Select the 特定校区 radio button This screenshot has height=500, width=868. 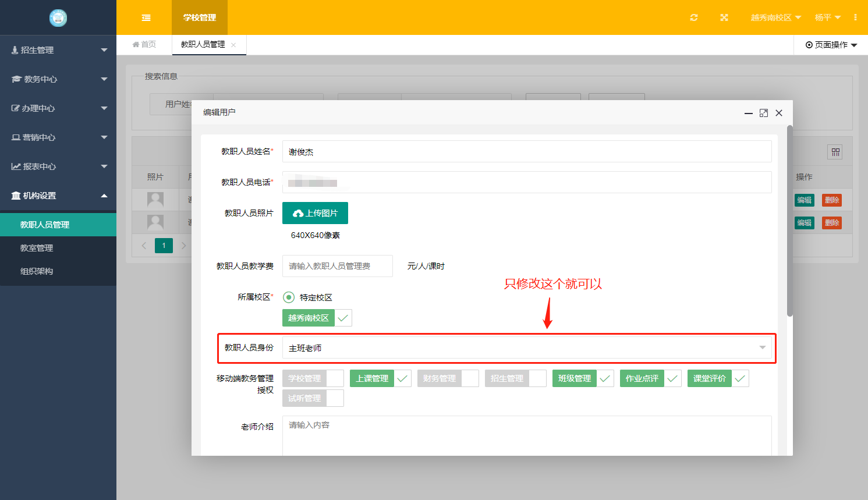[x=289, y=297]
